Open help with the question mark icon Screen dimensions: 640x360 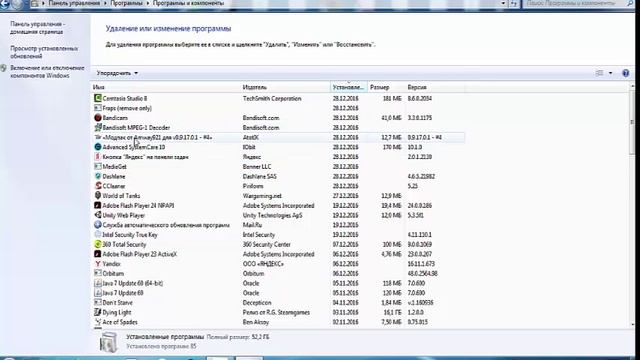point(625,73)
